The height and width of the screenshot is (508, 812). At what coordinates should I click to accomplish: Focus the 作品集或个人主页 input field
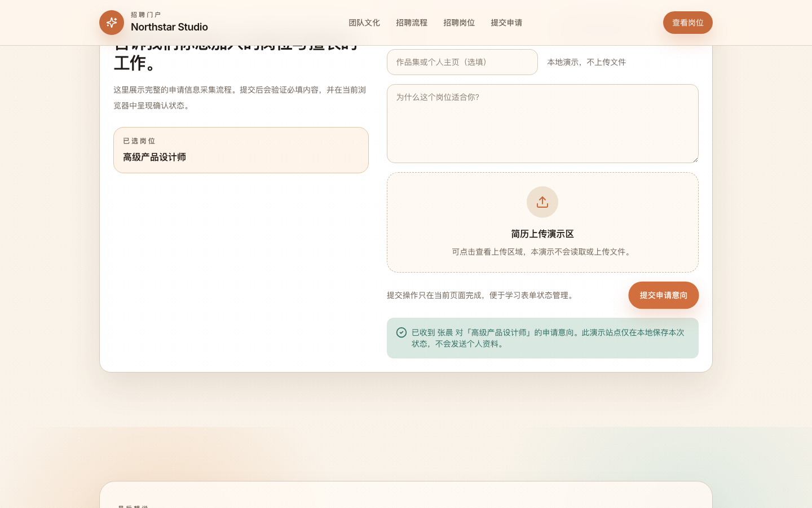462,62
